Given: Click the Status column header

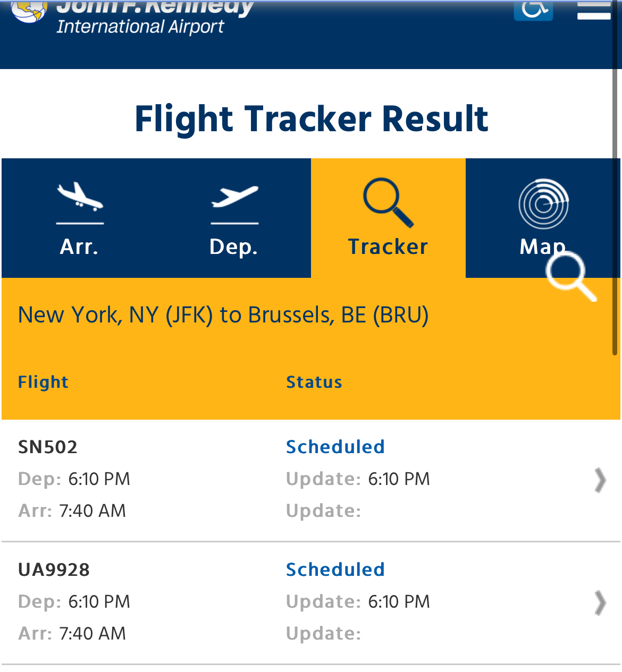Looking at the screenshot, I should pos(314,382).
